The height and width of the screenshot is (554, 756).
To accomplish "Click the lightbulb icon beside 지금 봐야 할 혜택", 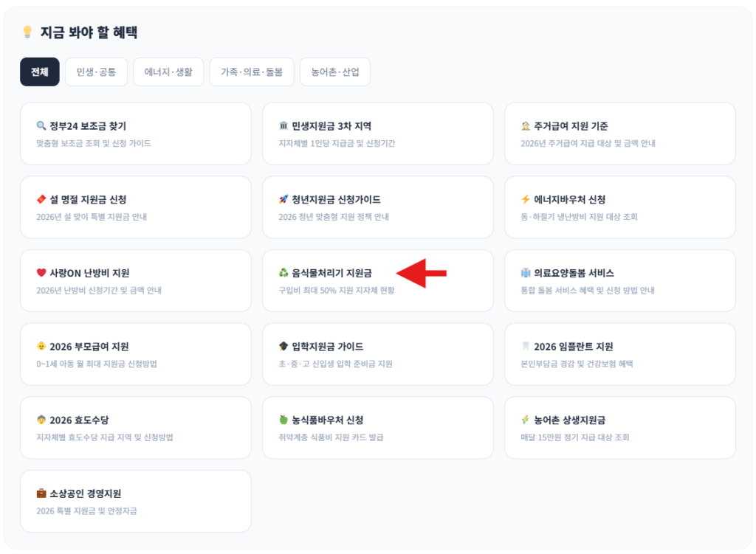I will 27,32.
